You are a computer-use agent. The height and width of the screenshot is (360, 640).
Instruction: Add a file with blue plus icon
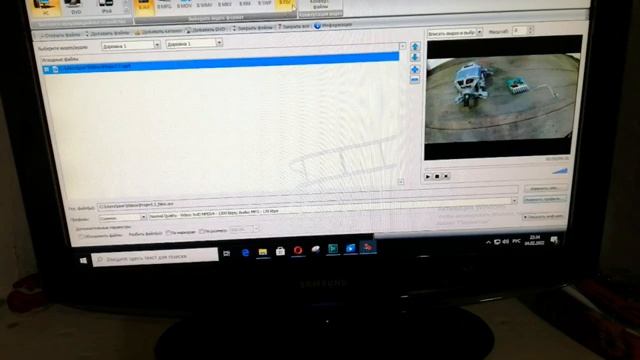(x=415, y=69)
